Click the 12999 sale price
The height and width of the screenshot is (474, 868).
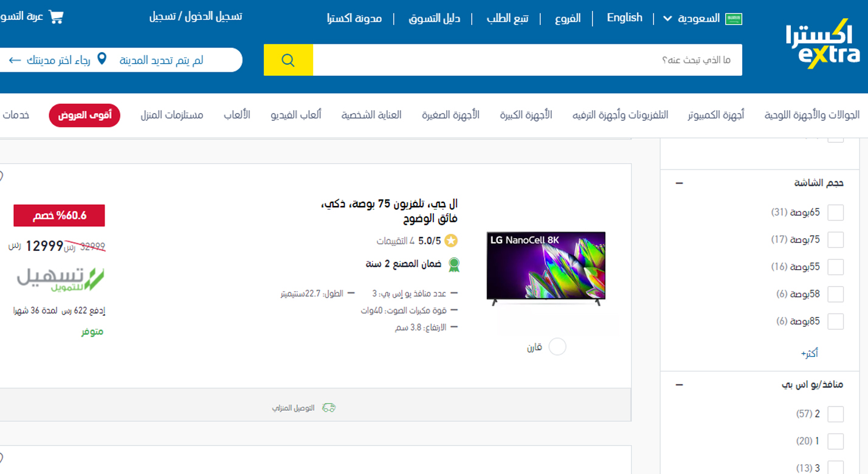point(44,246)
